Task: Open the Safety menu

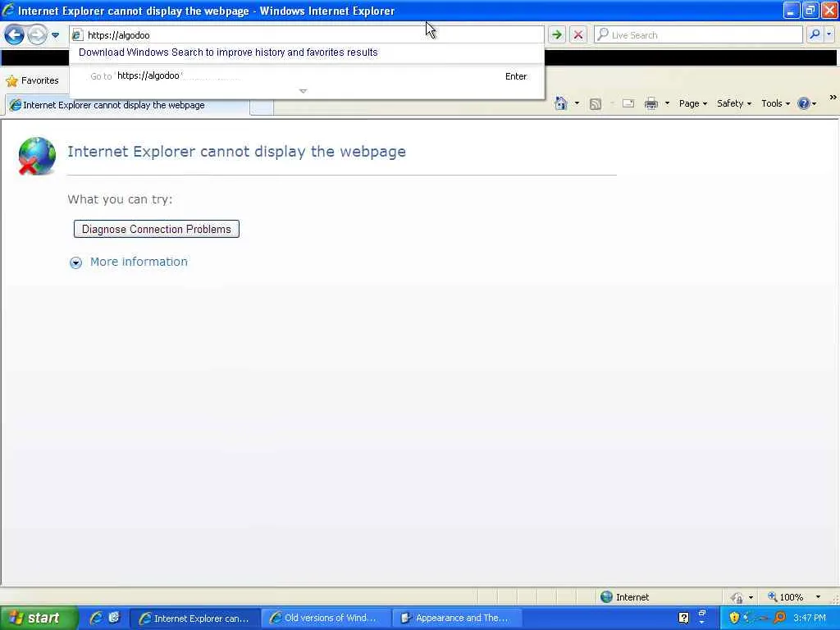Action: coord(734,103)
